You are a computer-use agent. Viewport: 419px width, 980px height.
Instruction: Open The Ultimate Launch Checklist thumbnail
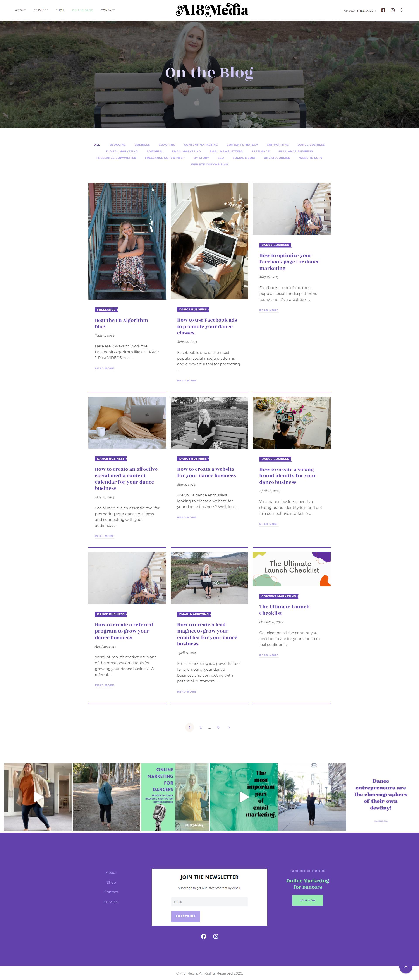[x=292, y=569]
